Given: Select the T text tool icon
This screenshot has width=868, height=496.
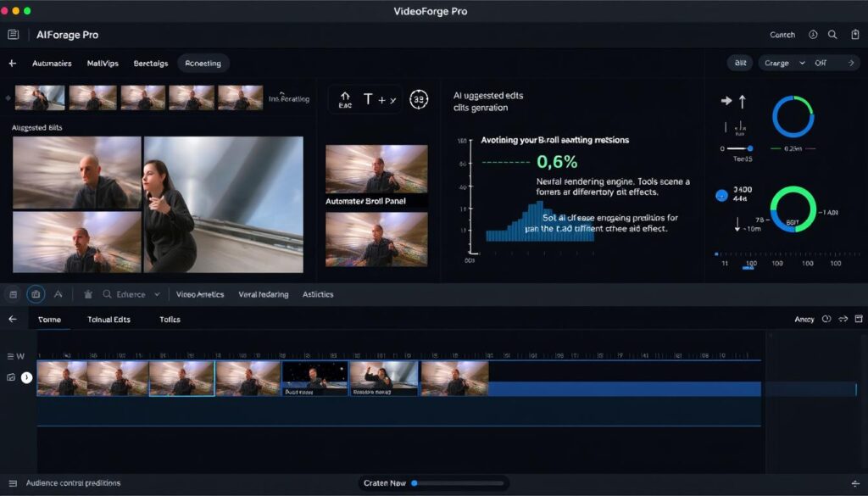Looking at the screenshot, I should (x=368, y=99).
